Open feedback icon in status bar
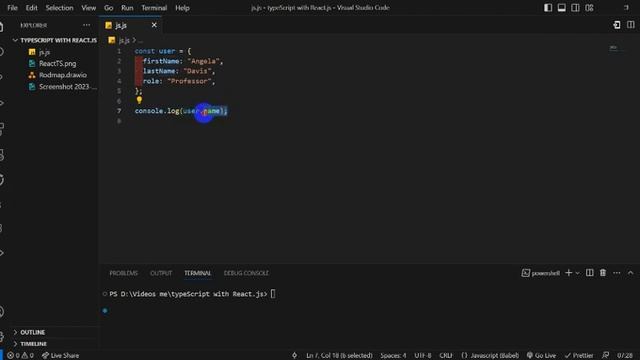 (606, 356)
